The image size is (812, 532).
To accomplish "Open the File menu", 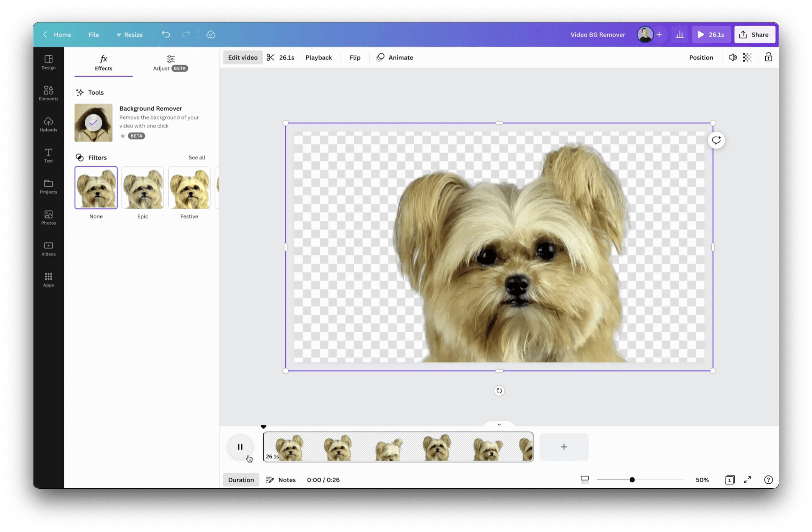I will 94,35.
